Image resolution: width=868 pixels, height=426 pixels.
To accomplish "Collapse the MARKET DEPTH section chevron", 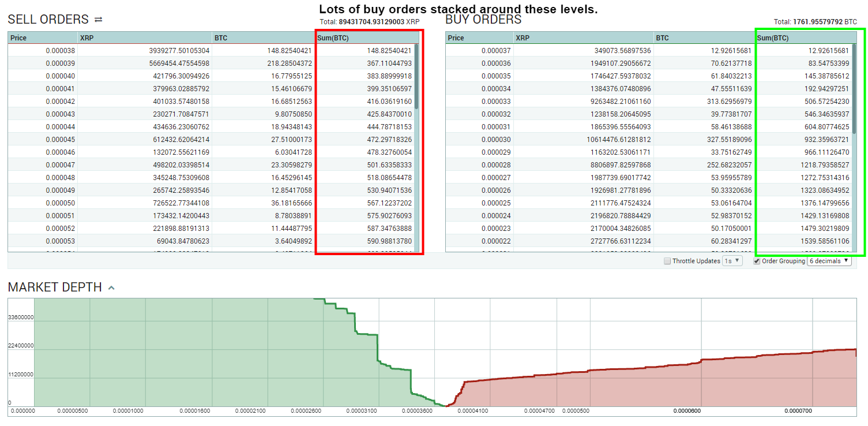I will [x=111, y=287].
